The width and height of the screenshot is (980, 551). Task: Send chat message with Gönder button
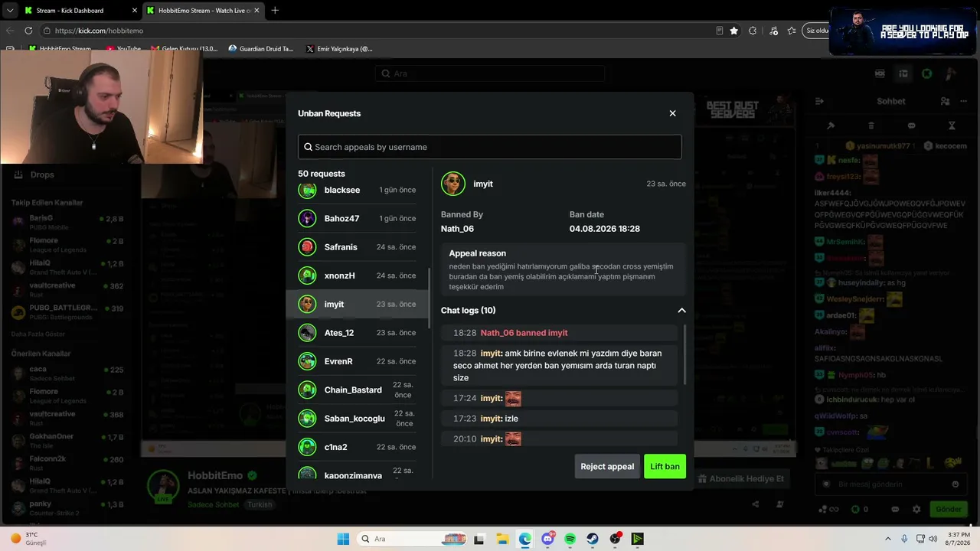coord(948,509)
